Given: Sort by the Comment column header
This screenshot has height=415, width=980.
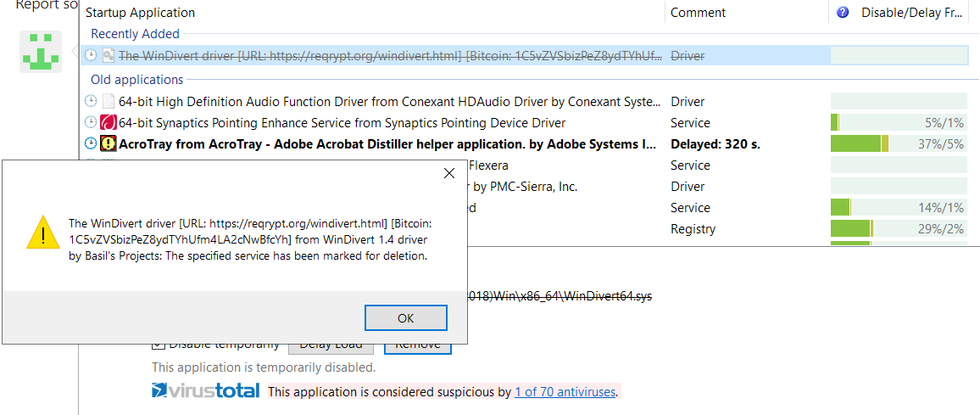Looking at the screenshot, I should coord(699,13).
